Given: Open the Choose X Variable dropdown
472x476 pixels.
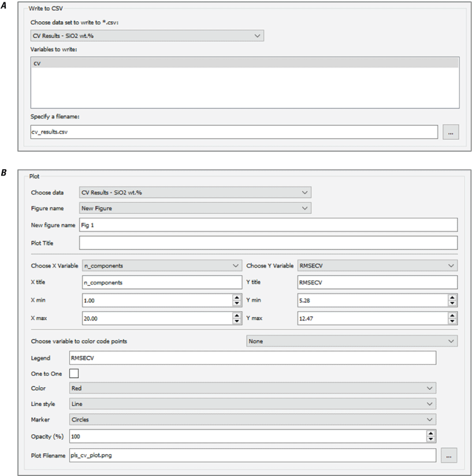Looking at the screenshot, I should point(162,266).
